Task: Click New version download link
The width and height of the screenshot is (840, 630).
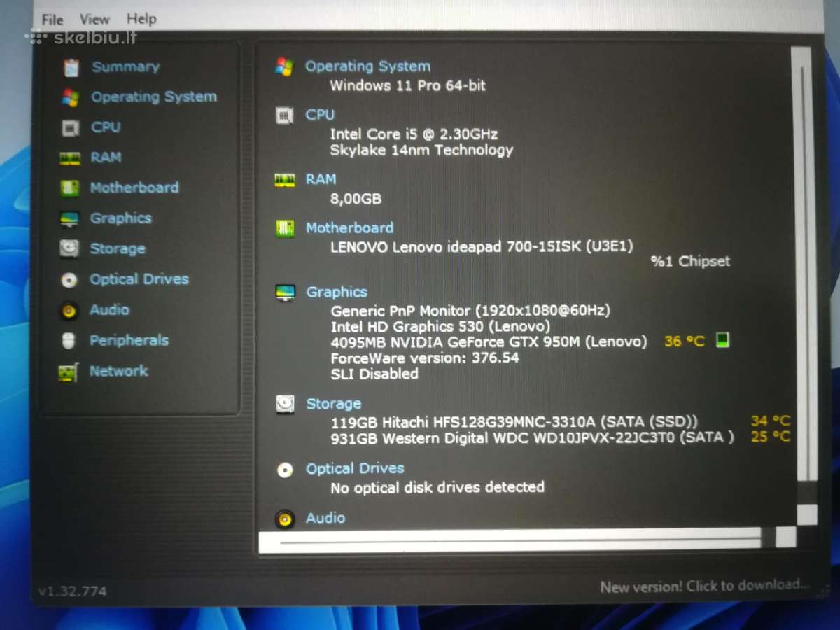Action: click(x=705, y=585)
